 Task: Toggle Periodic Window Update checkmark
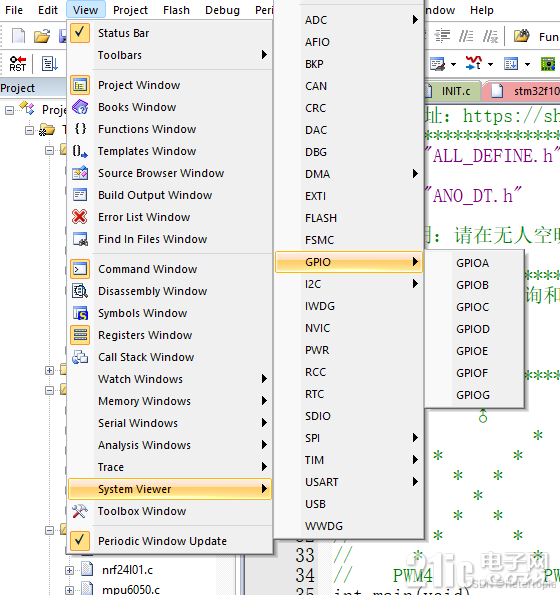click(80, 541)
